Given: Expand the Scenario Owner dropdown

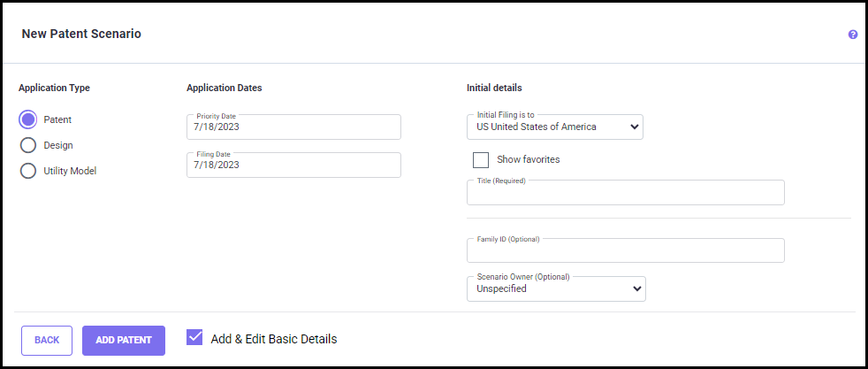Looking at the screenshot, I should tap(556, 288).
